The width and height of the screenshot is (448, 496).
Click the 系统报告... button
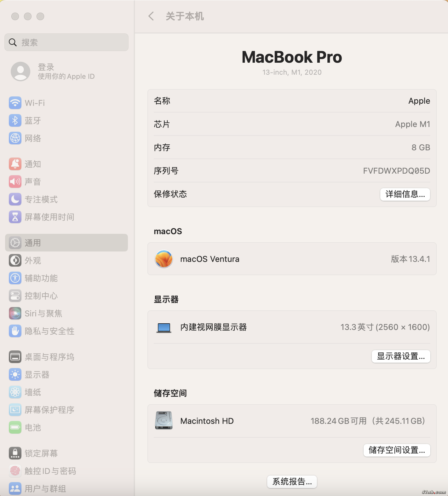click(292, 482)
